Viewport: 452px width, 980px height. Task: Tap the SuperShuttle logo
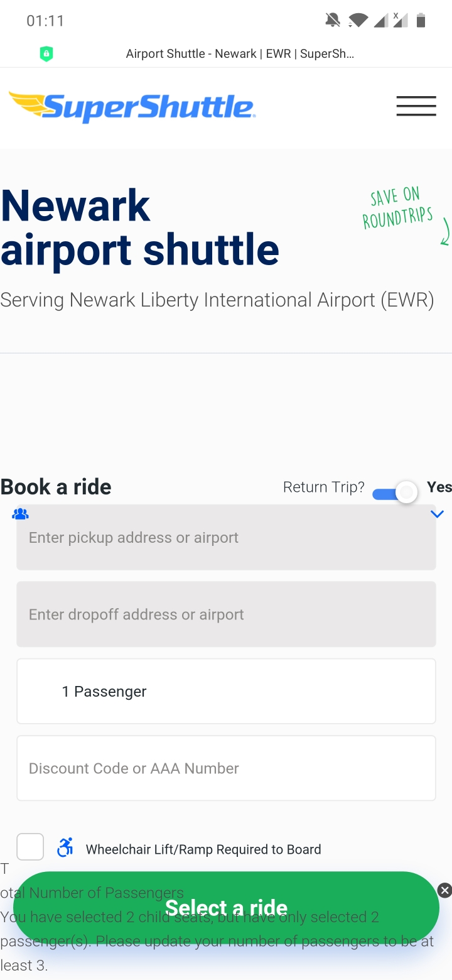coord(132,107)
